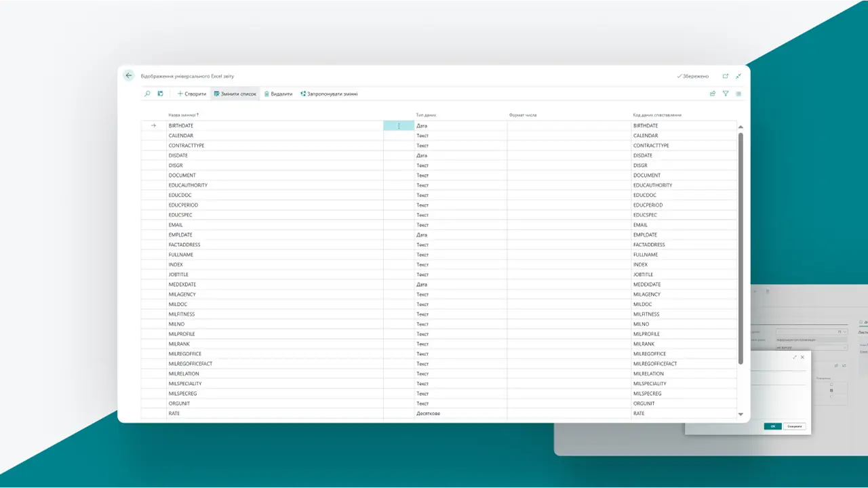Click the 'Тип даних' column header
Viewport: 868px width, 488px height.
pyautogui.click(x=426, y=115)
